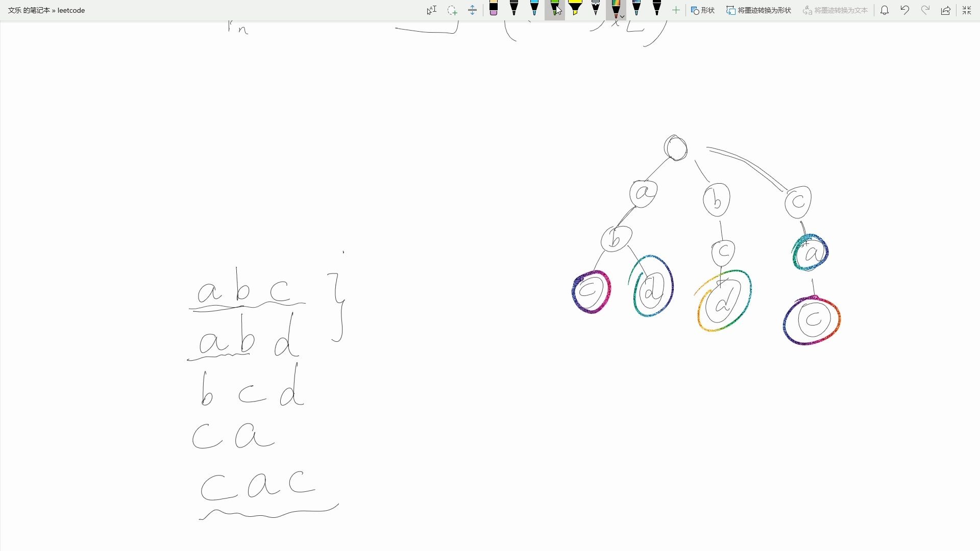Exit full screen view mode

pos(967,10)
